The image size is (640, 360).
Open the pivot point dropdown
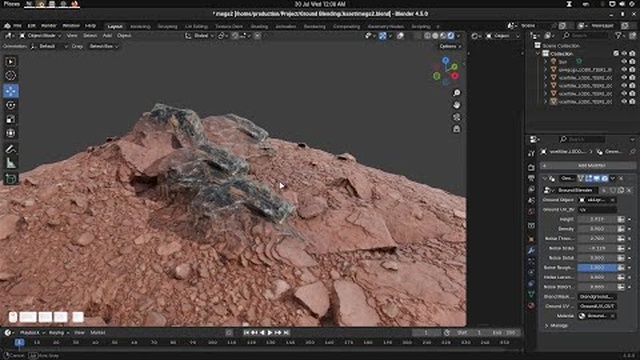click(222, 36)
